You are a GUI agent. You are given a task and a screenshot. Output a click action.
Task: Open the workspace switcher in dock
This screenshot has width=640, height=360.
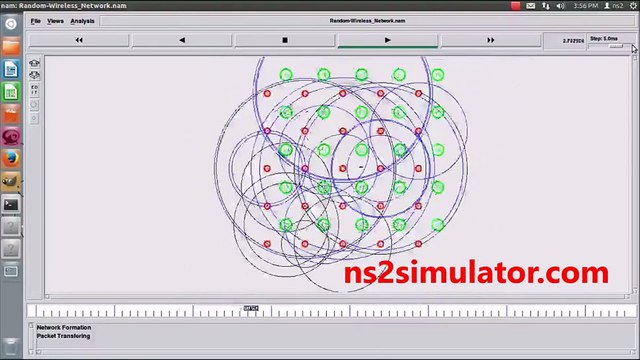(x=11, y=271)
